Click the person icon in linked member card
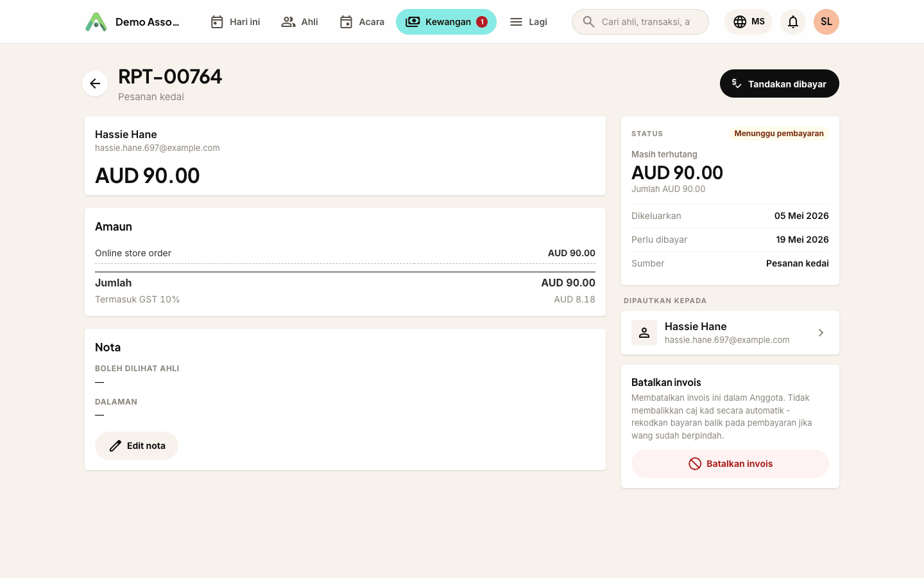924x578 pixels. pos(644,333)
